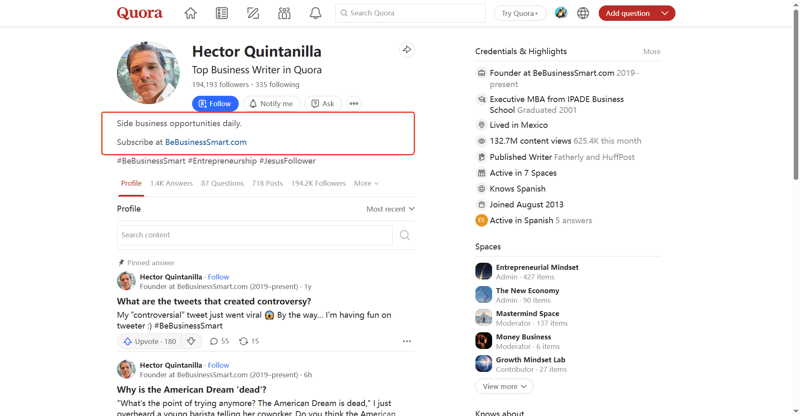
Task: Click 335 following count
Action: coord(278,85)
